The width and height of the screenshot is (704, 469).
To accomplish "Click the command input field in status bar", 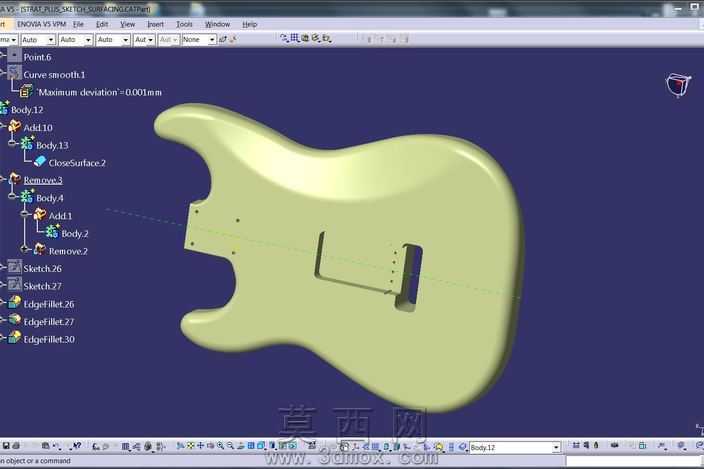I will pyautogui.click(x=634, y=461).
